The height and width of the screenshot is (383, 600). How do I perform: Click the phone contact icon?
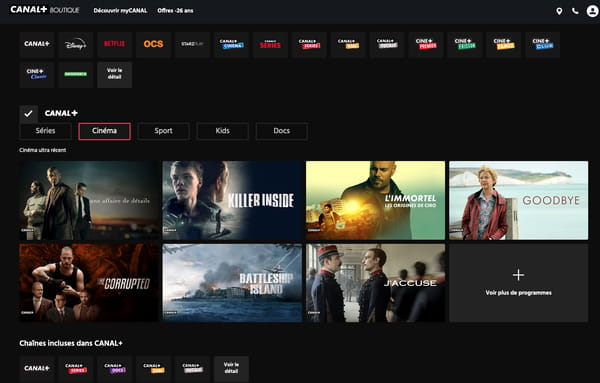[575, 11]
